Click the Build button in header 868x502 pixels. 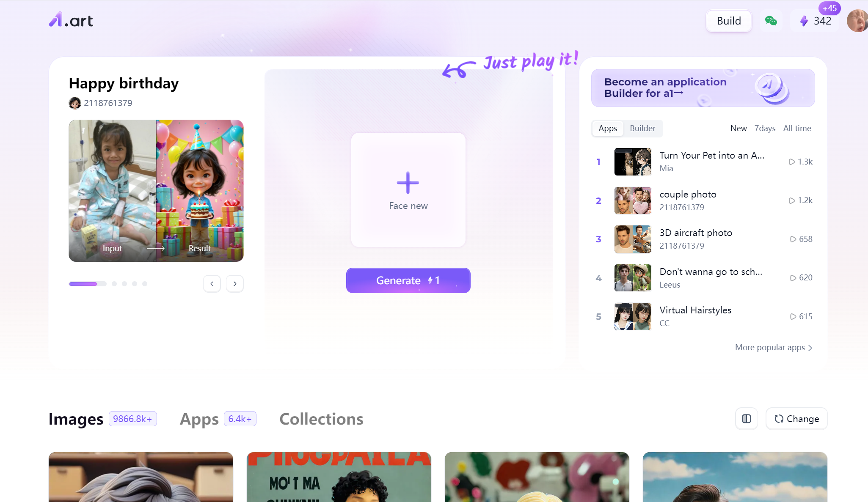(x=729, y=21)
